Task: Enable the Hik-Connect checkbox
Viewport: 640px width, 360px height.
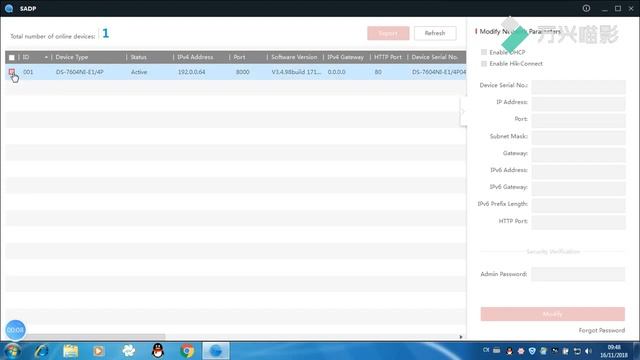Action: tap(484, 64)
